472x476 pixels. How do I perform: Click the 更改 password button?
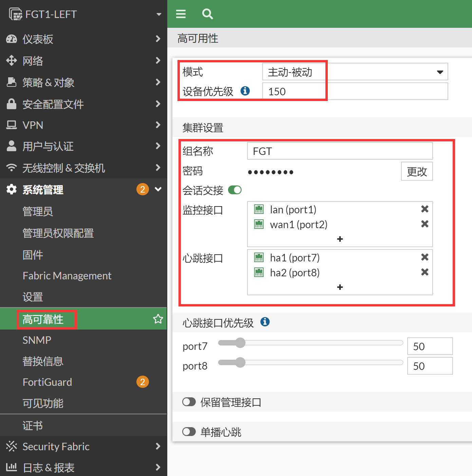tap(417, 172)
